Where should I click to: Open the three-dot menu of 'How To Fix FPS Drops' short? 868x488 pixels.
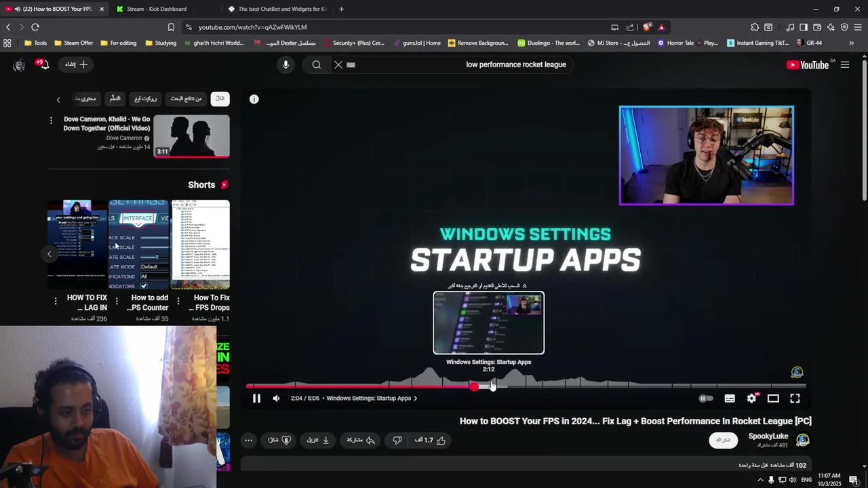tap(178, 301)
